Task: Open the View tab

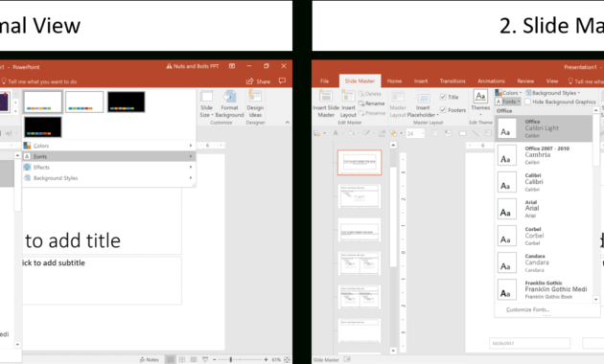Action: [x=551, y=80]
